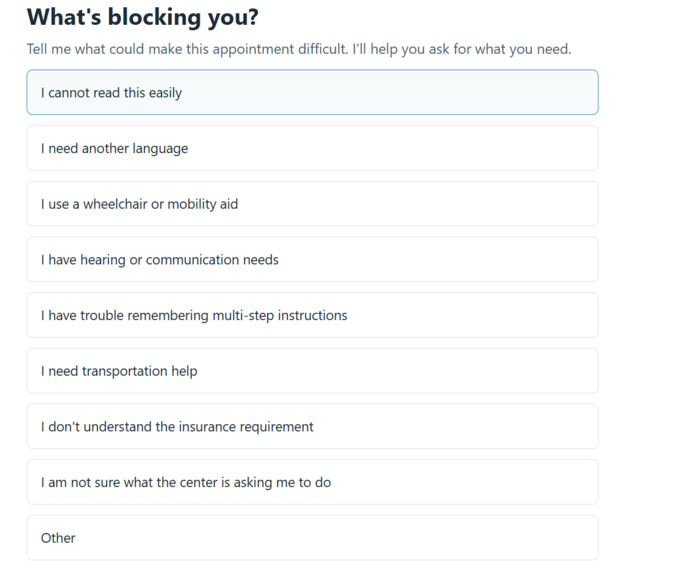Image resolution: width=676 pixels, height=573 pixels.
Task: Mark the wheelchair accessibility choice
Action: 312,204
